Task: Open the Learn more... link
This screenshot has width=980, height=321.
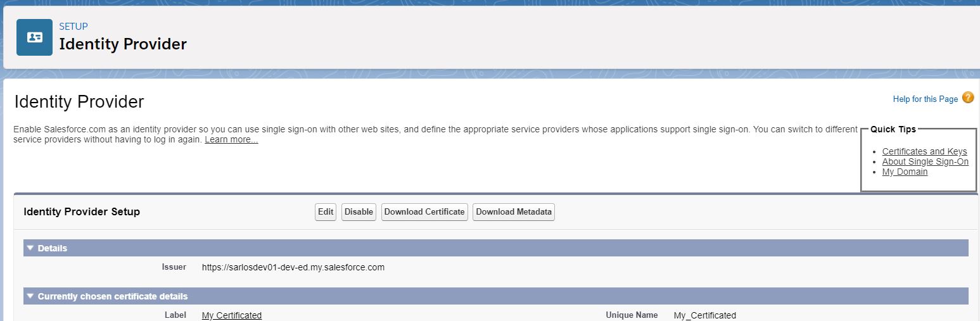Action: click(x=231, y=140)
